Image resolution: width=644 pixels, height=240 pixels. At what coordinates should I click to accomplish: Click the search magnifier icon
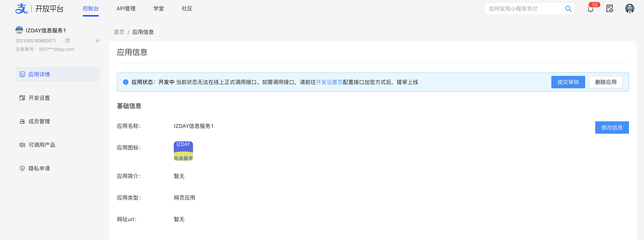[x=568, y=9]
